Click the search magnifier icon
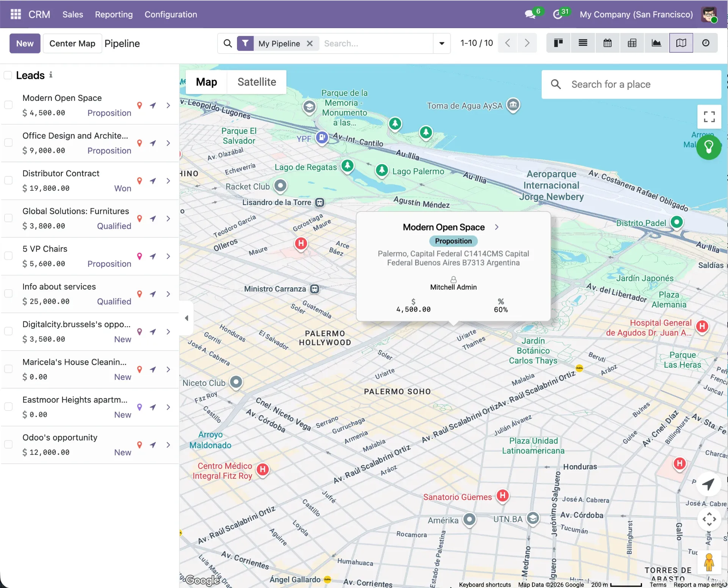Viewport: 728px width, 588px height. click(x=227, y=44)
